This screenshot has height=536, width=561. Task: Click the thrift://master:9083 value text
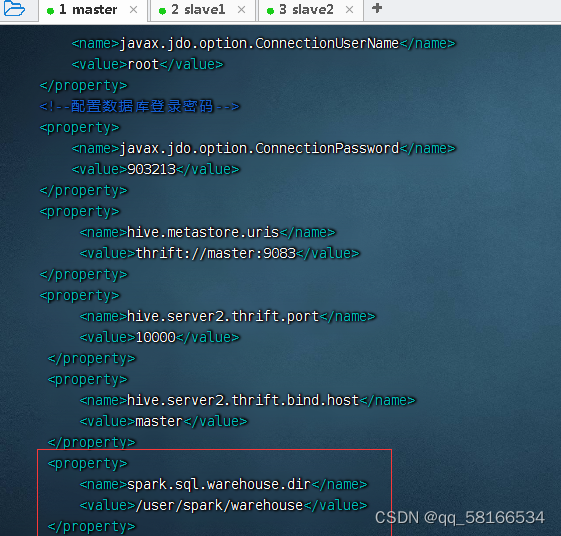point(216,253)
